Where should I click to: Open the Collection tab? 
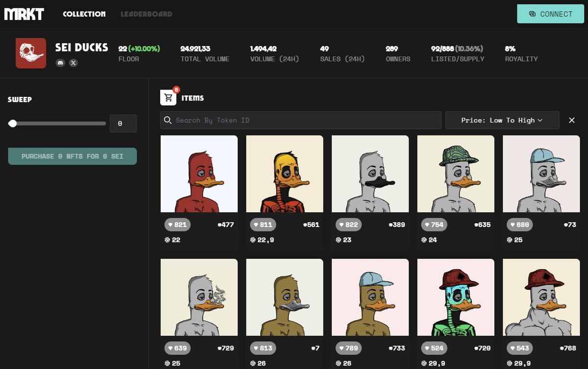click(x=84, y=14)
